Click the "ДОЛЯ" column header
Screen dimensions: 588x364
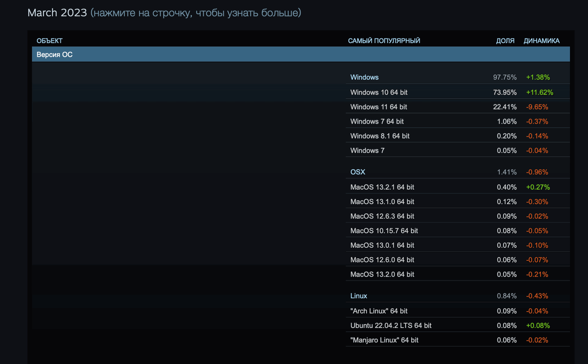[x=505, y=41]
